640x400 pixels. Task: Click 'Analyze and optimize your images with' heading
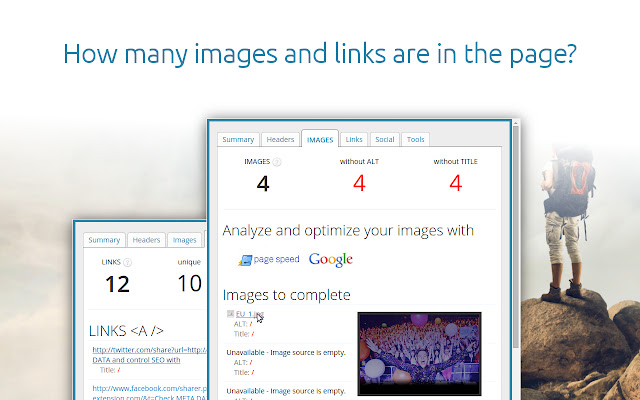[348, 231]
